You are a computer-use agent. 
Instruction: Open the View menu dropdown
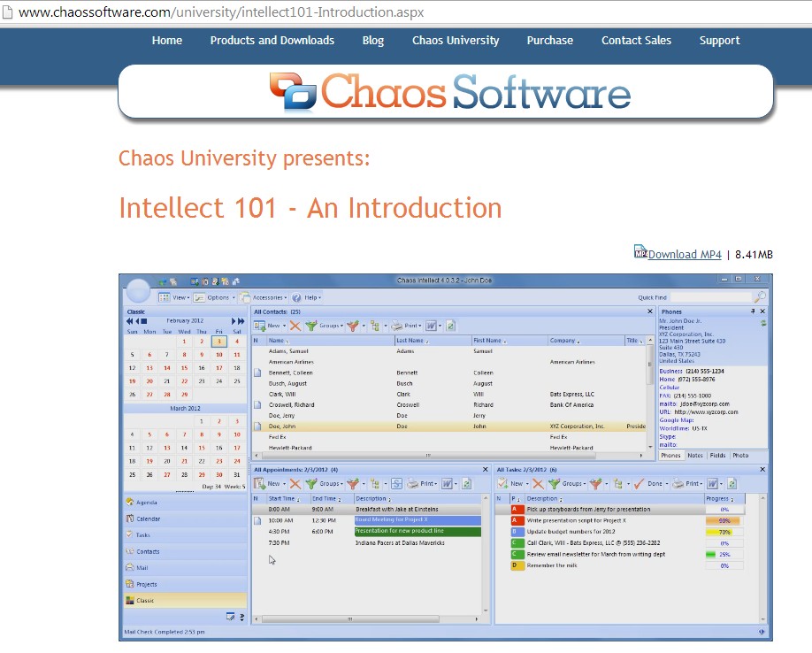click(174, 298)
